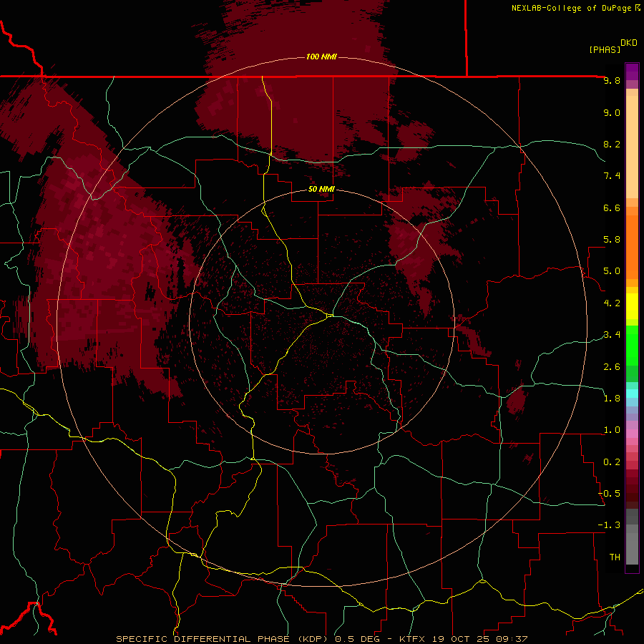Select the 9.0 value on the color scale
Screen dimensions: 644x644
click(x=612, y=112)
